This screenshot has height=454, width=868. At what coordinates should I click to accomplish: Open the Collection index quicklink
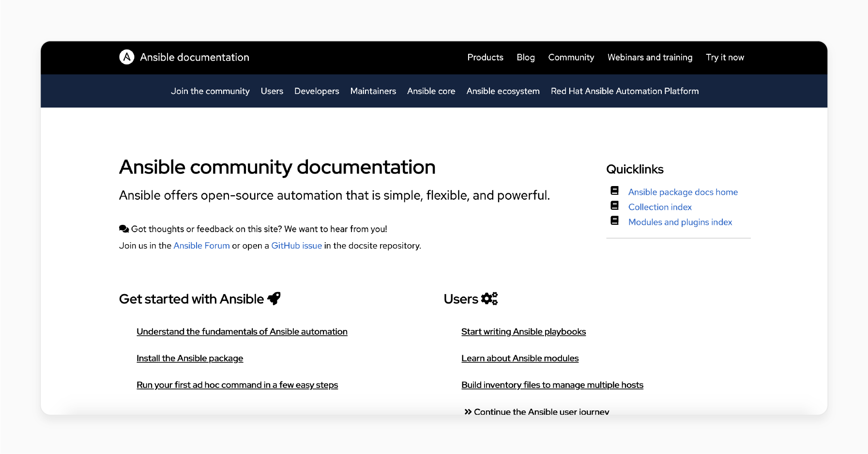point(660,207)
